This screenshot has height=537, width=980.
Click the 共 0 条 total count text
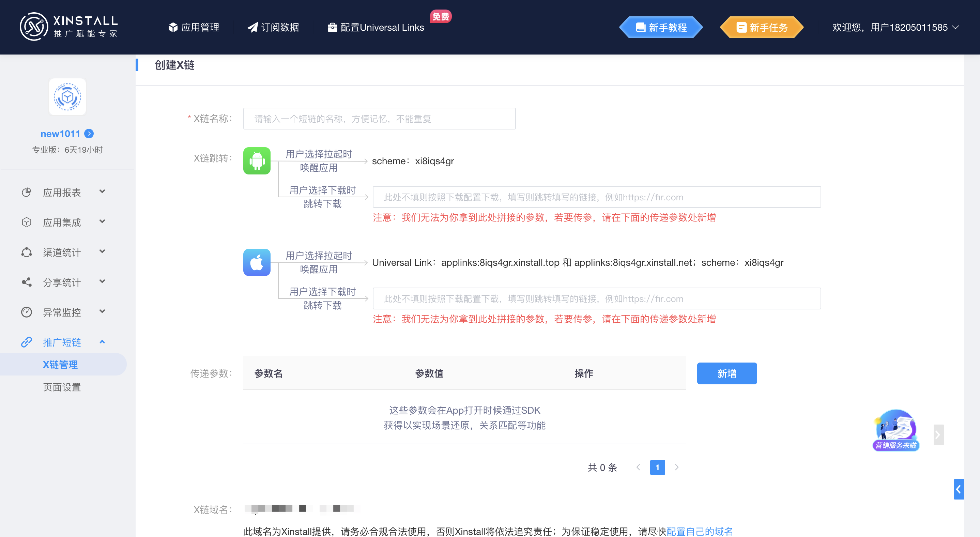pos(602,467)
